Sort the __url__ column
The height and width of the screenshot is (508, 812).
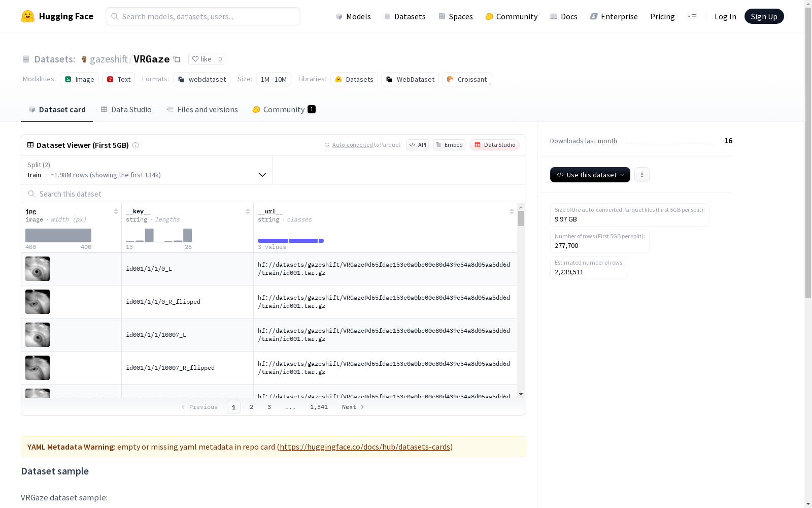click(512, 211)
